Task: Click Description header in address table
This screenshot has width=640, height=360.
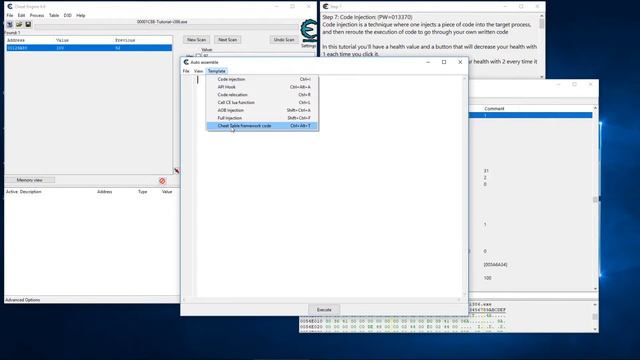Action: [x=31, y=191]
